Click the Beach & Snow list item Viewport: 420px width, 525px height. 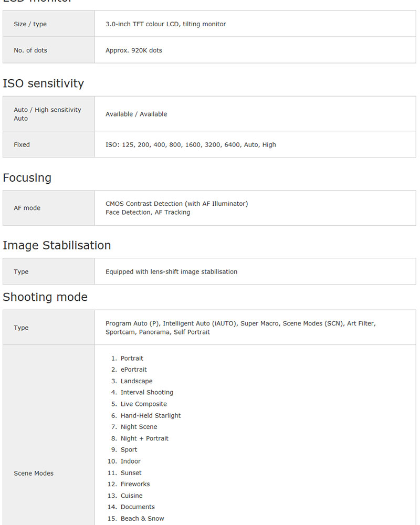tap(142, 518)
